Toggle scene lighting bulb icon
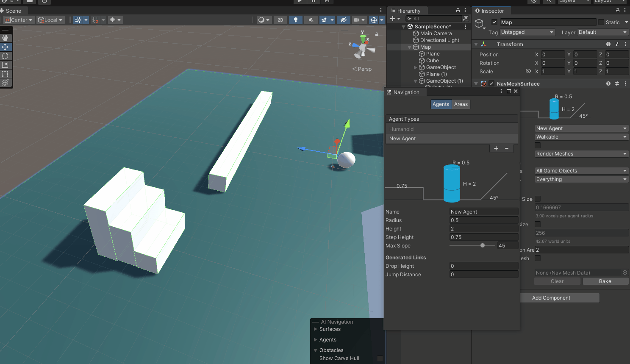 (296, 20)
